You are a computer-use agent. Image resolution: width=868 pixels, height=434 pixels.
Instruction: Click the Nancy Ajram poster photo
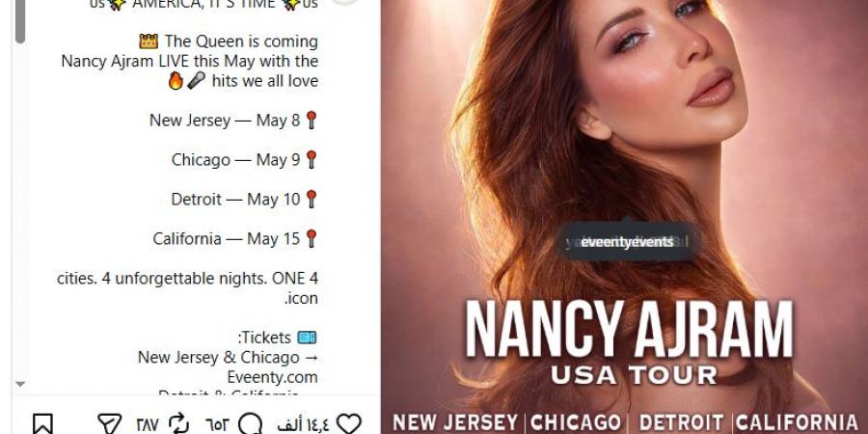click(x=624, y=217)
